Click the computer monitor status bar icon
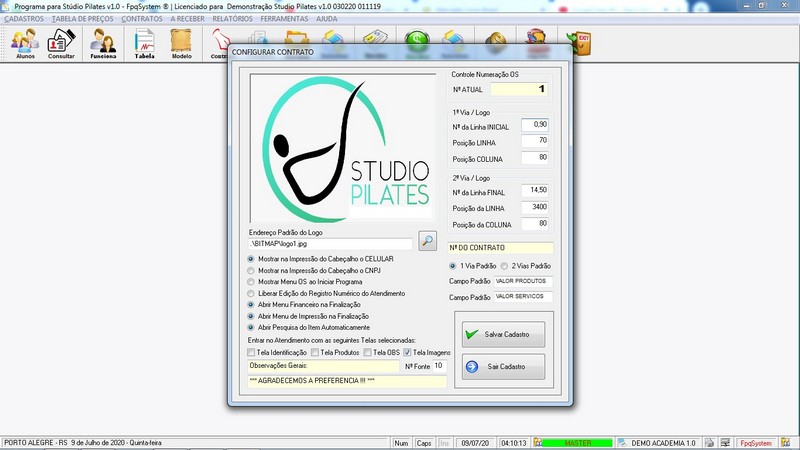 (725, 443)
